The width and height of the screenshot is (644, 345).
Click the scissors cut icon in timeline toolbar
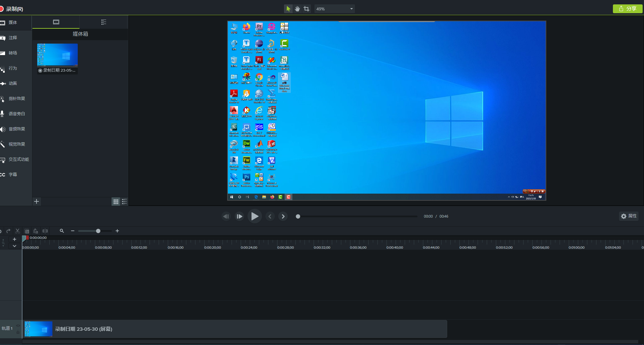click(18, 231)
